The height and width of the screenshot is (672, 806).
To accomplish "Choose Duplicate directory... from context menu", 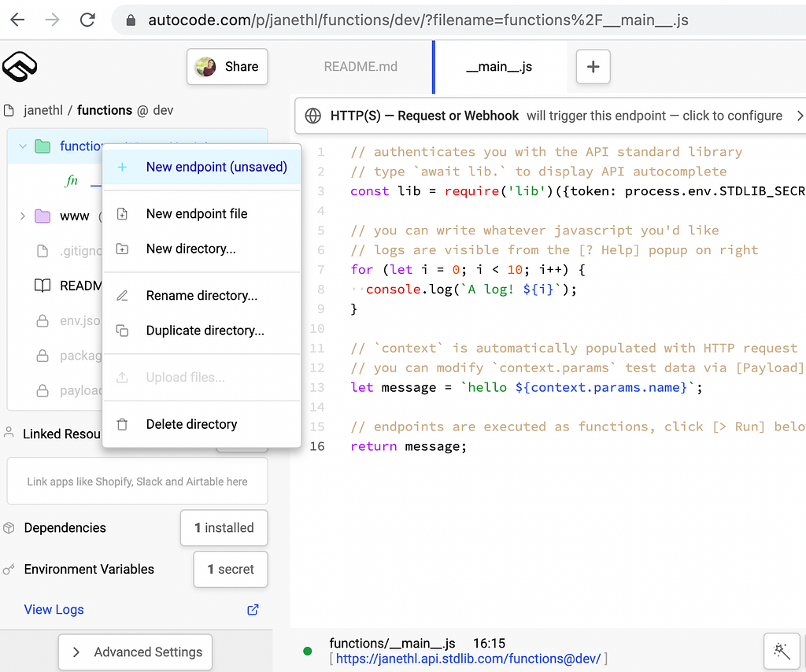I will (x=202, y=330).
